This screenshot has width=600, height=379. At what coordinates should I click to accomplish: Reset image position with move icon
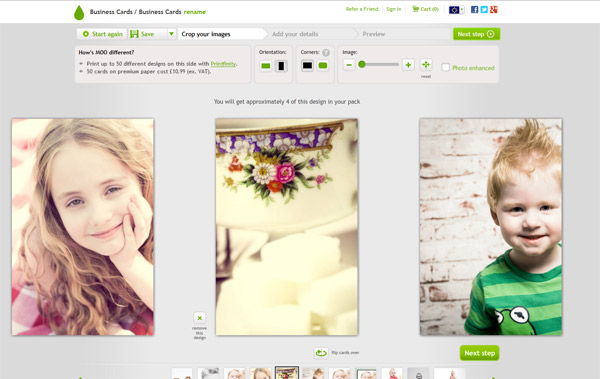(x=426, y=64)
